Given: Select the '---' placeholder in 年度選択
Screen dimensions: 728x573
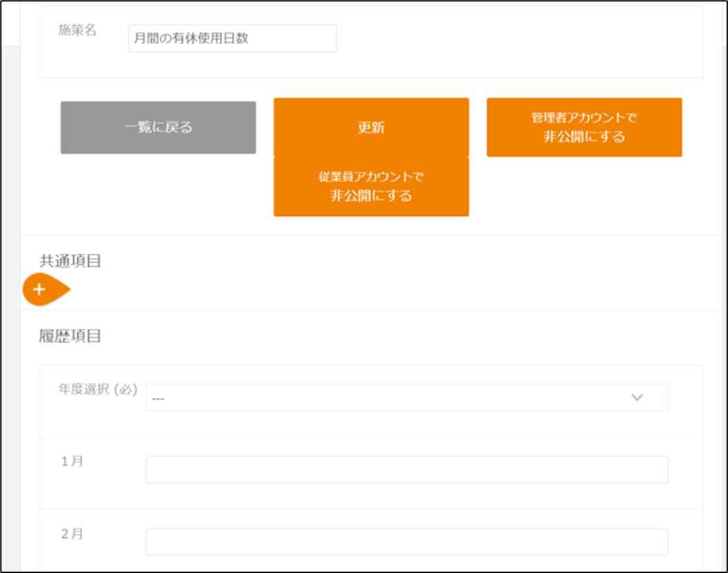Looking at the screenshot, I should 158,399.
